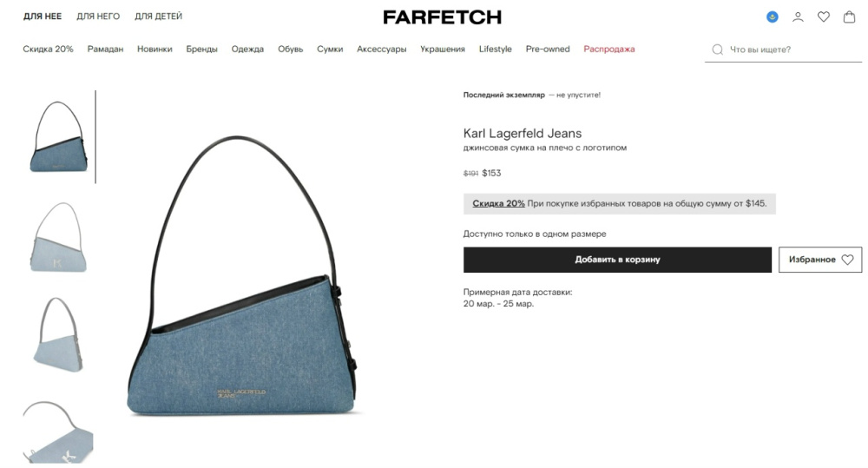Viewport: 868px width, 468px height.
Task: Open the Сумки menu
Action: 330,49
